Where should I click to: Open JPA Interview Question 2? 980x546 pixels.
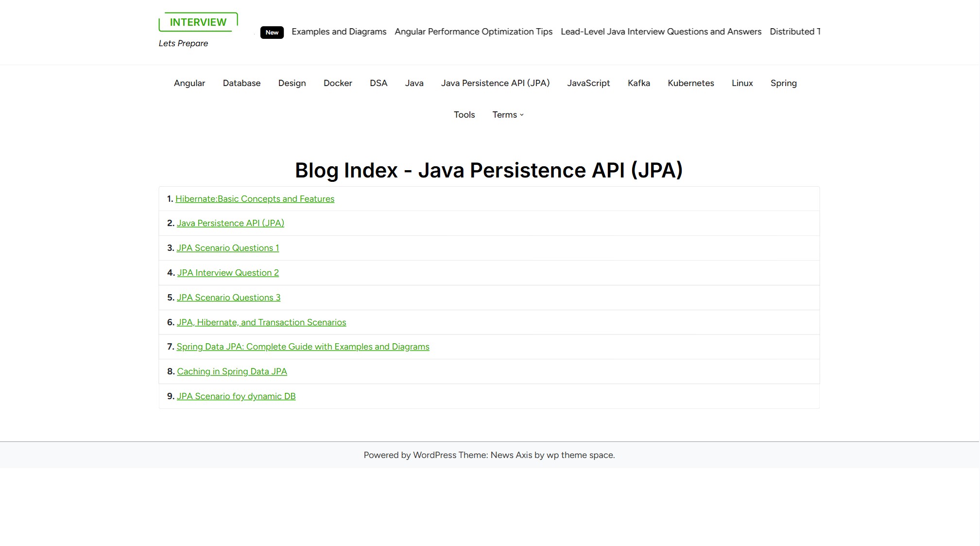(x=228, y=273)
